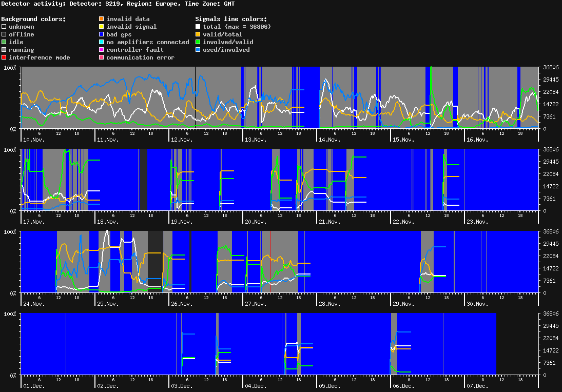Select the 04.Dec. date marker
This screenshot has height=392, width=562.
pyautogui.click(x=256, y=386)
